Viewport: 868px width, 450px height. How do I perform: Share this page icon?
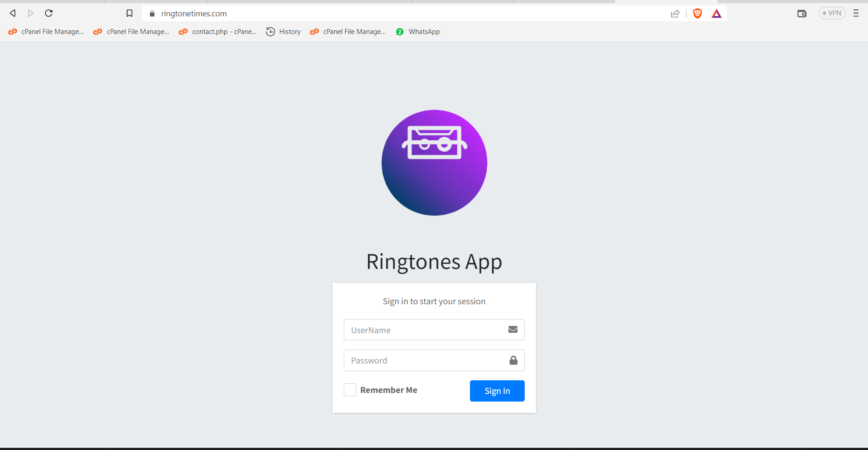[675, 14]
